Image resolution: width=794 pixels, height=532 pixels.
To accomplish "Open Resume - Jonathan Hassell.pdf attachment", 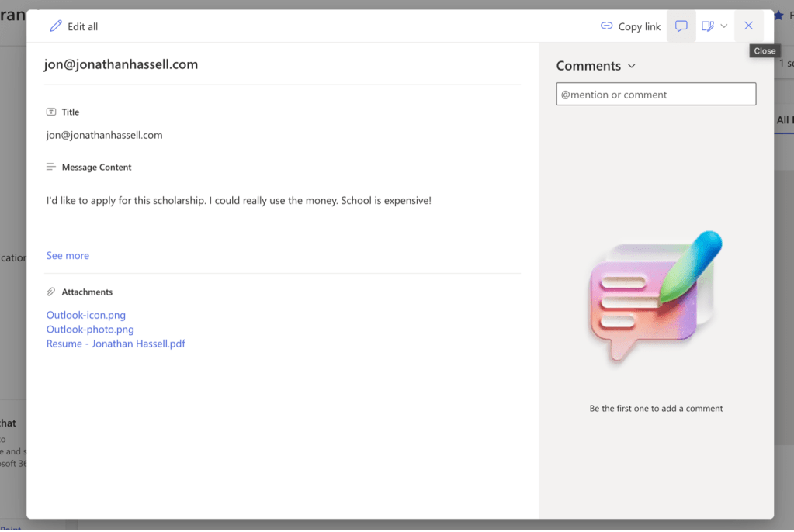I will pyautogui.click(x=116, y=344).
